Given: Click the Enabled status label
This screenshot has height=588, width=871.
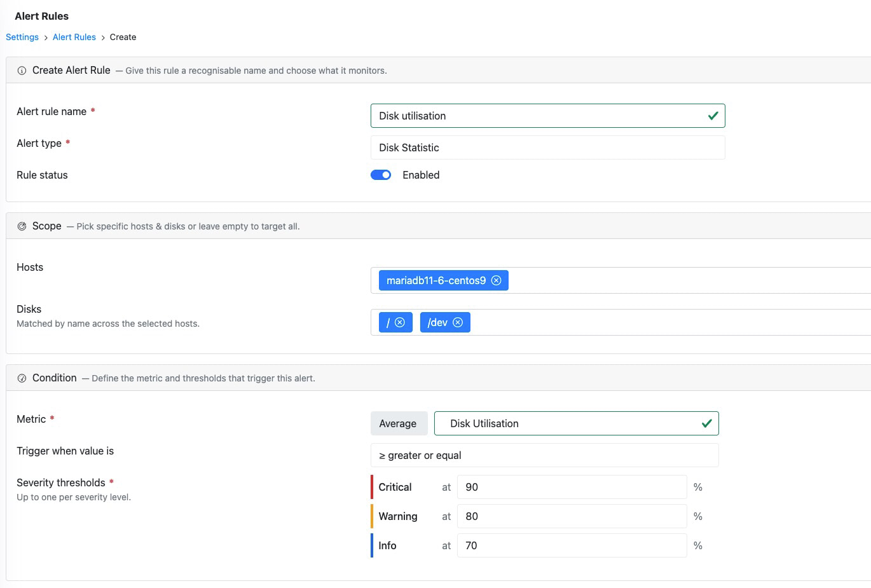Looking at the screenshot, I should click(421, 175).
